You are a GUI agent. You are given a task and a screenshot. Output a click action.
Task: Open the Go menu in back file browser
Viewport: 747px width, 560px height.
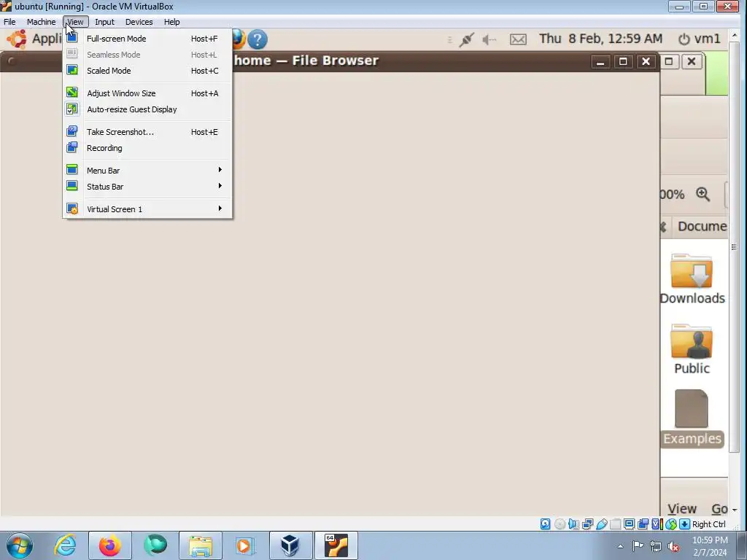(x=719, y=508)
